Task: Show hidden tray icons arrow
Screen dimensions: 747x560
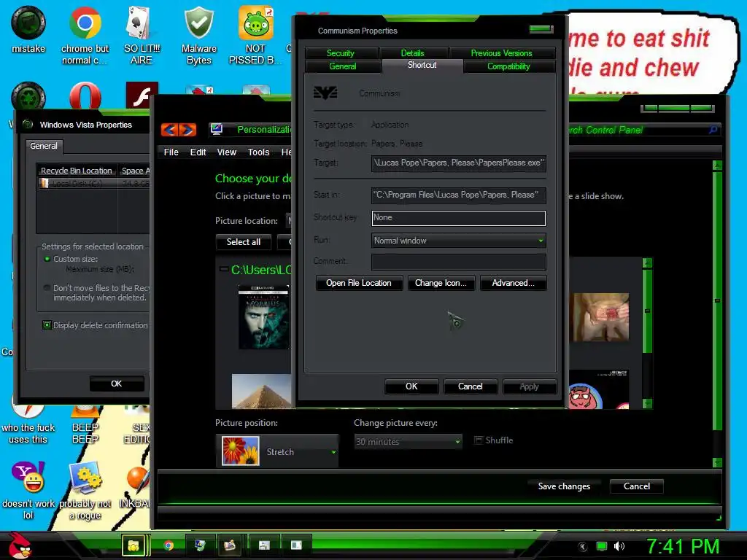Action: (x=583, y=547)
